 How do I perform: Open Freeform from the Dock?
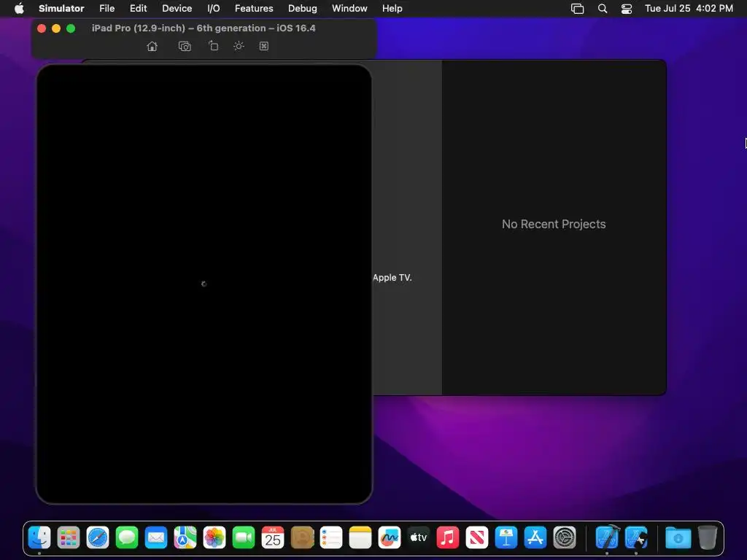click(x=390, y=537)
